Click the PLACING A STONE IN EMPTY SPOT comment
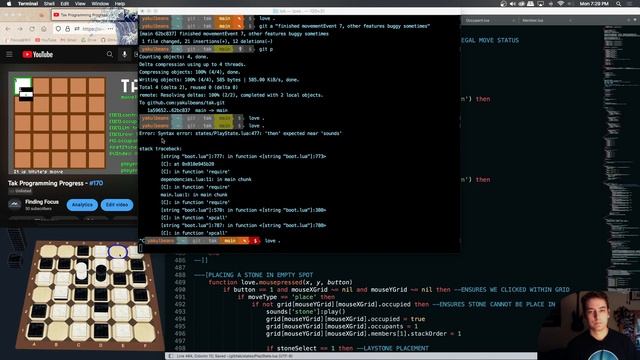This screenshot has width=640, height=360. coord(253,275)
